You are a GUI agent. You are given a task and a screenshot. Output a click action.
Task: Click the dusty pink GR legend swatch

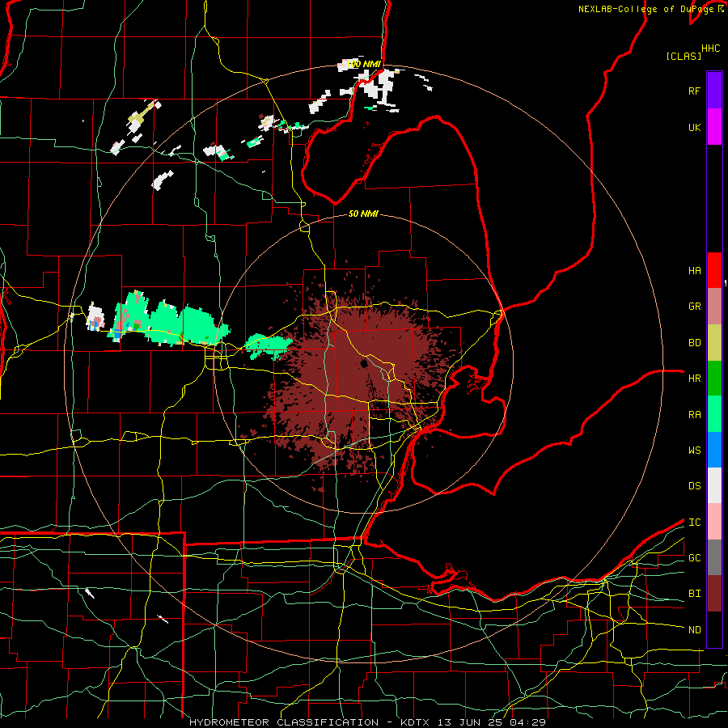coord(714,307)
